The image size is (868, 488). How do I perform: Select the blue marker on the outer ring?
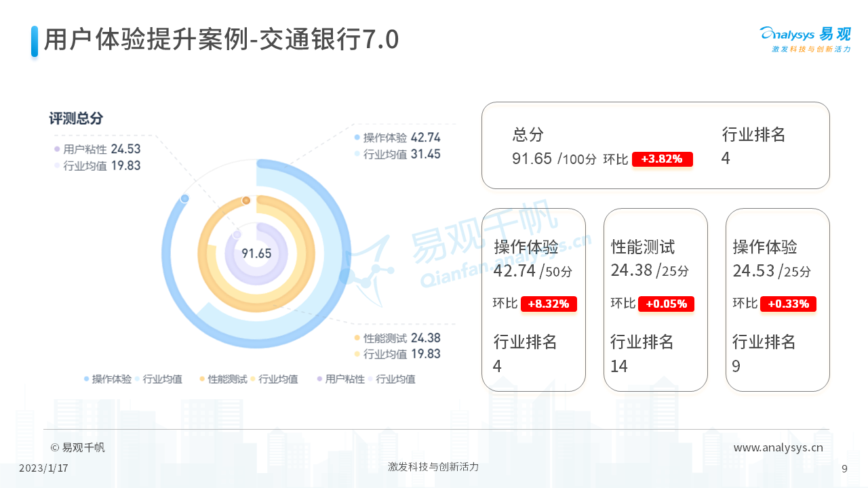tap(184, 199)
